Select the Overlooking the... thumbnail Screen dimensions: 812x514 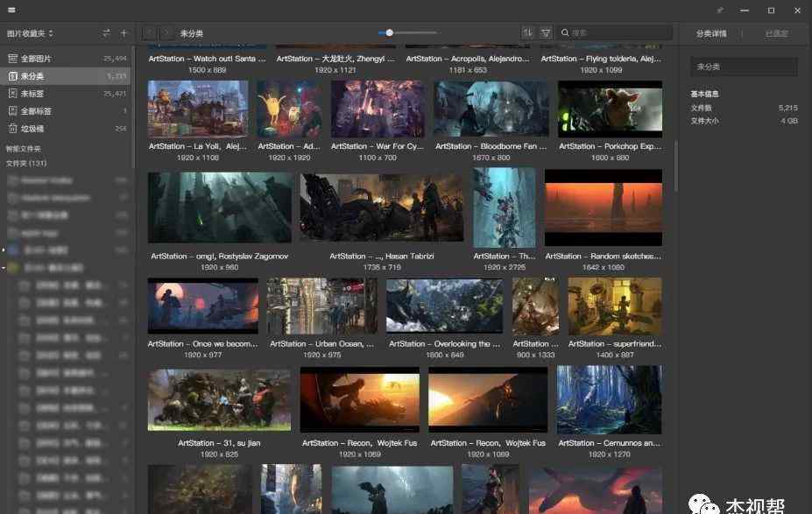(x=444, y=306)
